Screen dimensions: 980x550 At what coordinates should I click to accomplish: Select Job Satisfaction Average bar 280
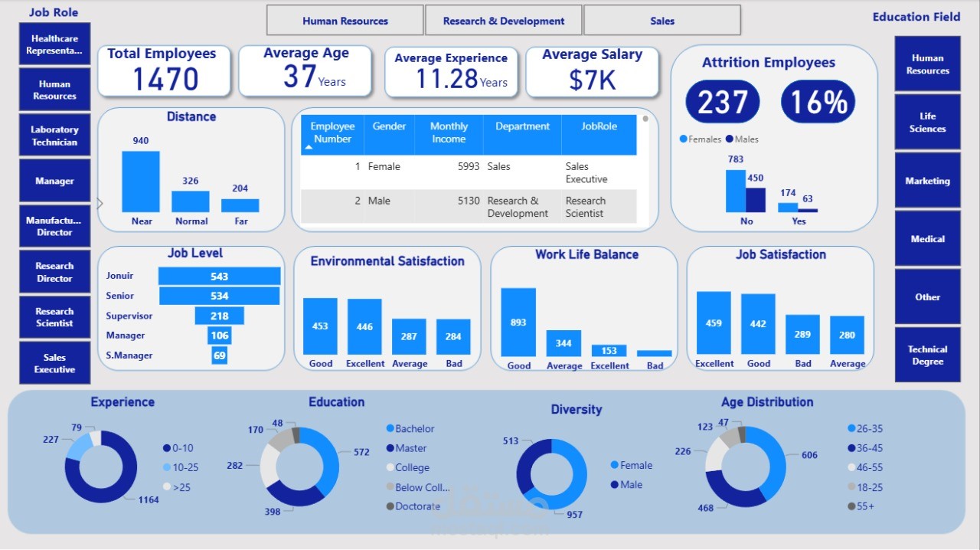pyautogui.click(x=847, y=336)
